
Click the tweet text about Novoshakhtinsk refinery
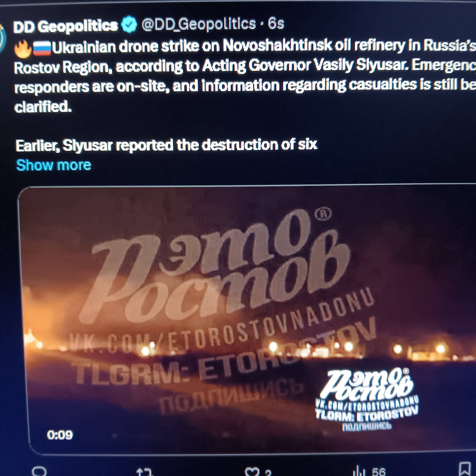click(245, 76)
